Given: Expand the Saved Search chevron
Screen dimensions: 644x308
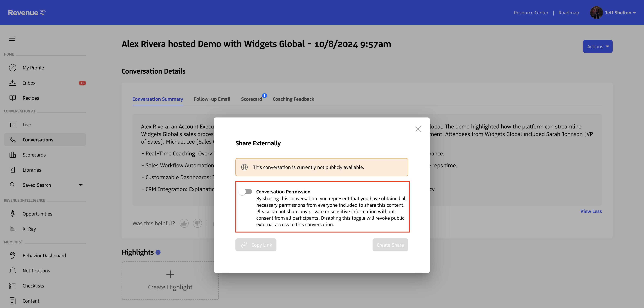Looking at the screenshot, I should [x=80, y=185].
